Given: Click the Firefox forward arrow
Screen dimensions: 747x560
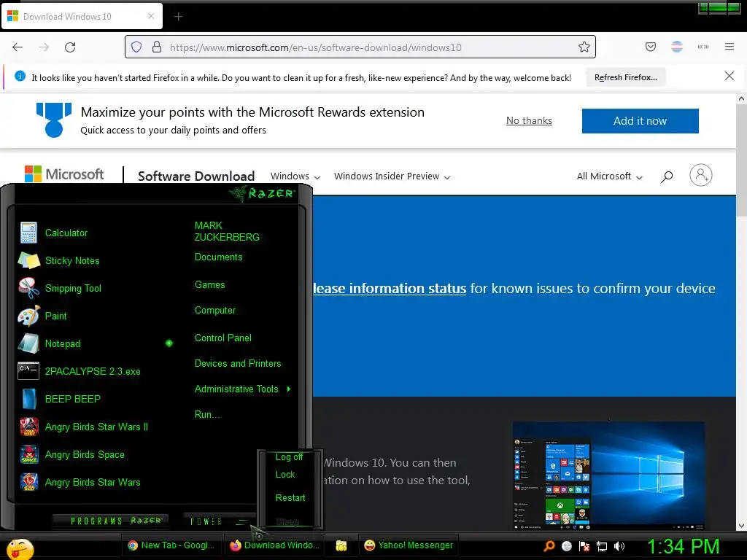Looking at the screenshot, I should click(x=44, y=47).
